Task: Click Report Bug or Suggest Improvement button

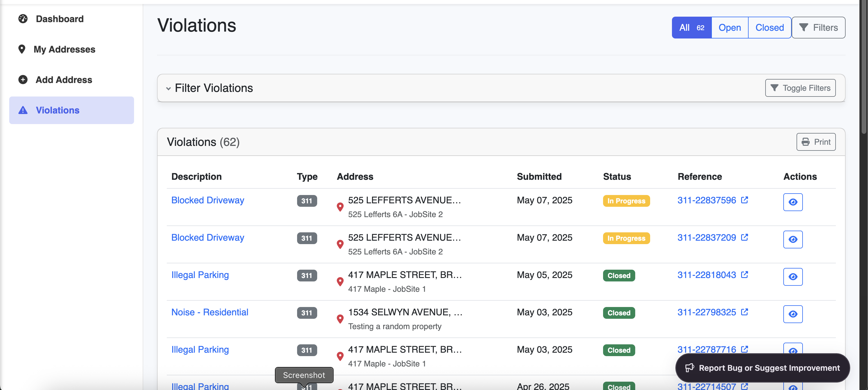Action: [762, 368]
